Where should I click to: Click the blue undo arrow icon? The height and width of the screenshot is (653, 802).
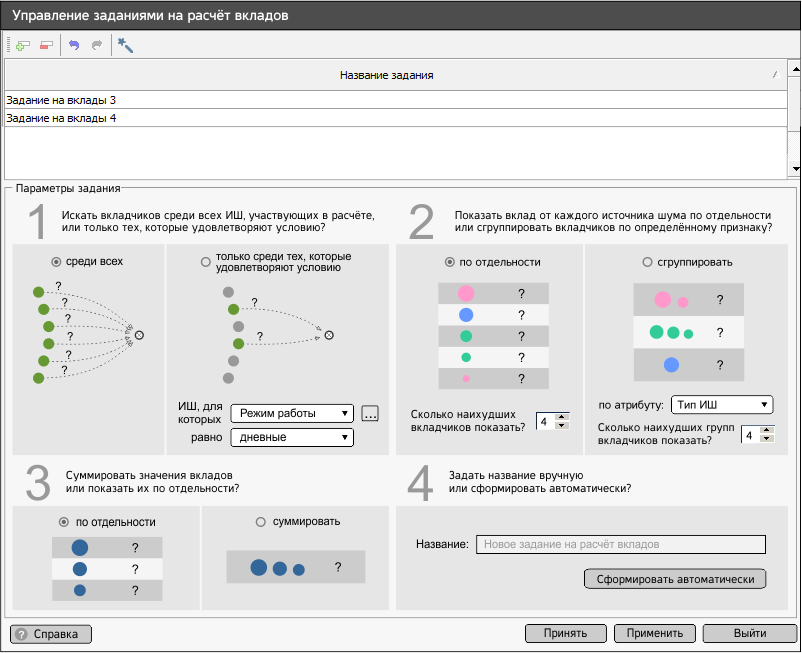click(74, 45)
